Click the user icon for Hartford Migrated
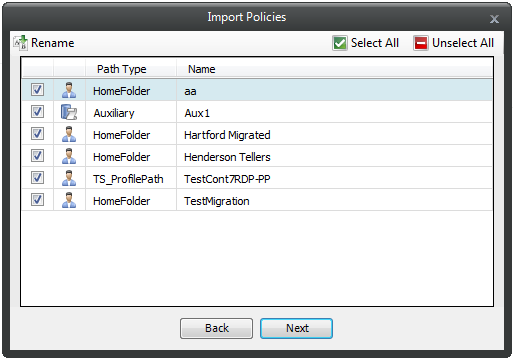Image resolution: width=514 pixels, height=360 pixels. click(x=69, y=134)
